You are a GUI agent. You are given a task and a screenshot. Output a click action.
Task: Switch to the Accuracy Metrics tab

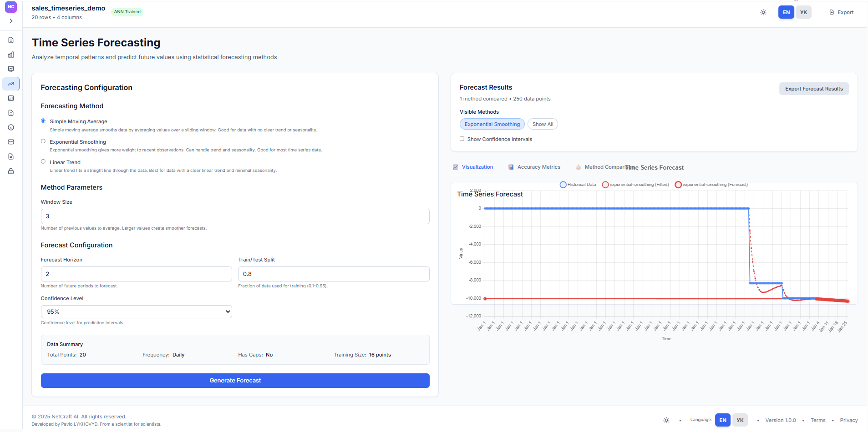(534, 167)
